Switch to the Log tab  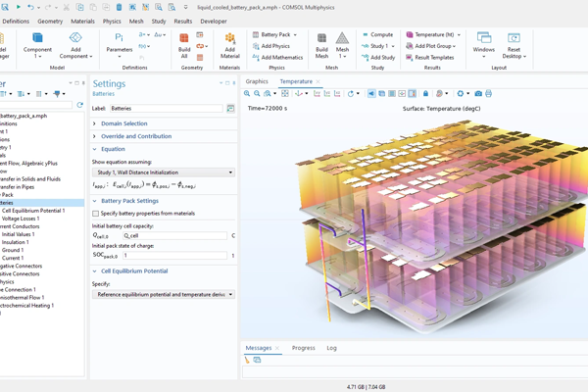[331, 348]
